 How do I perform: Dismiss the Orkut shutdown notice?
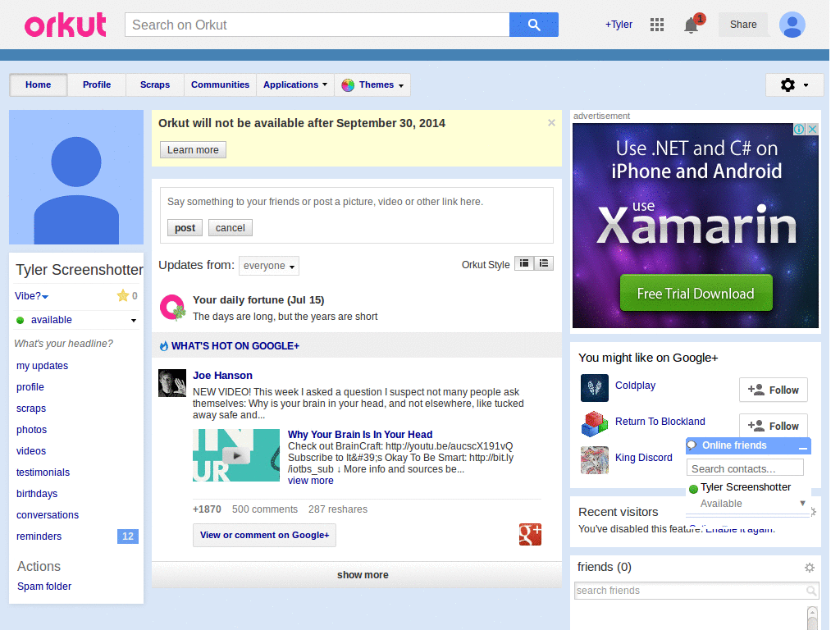551,123
